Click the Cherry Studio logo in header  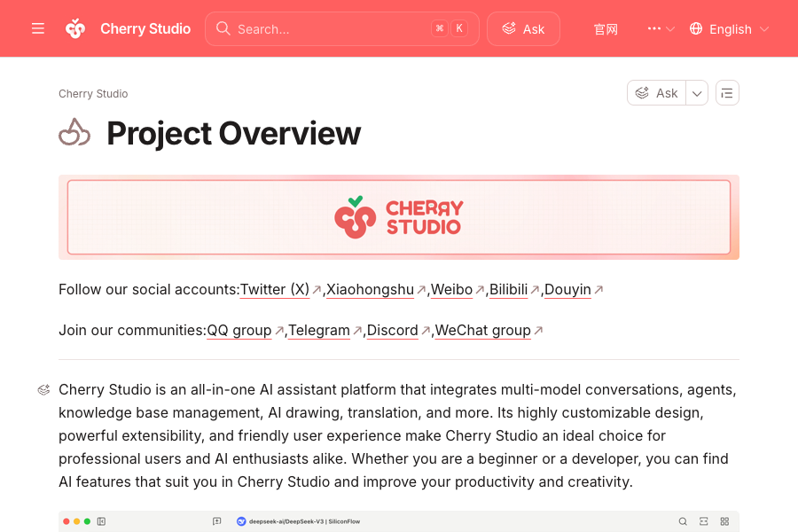click(75, 28)
